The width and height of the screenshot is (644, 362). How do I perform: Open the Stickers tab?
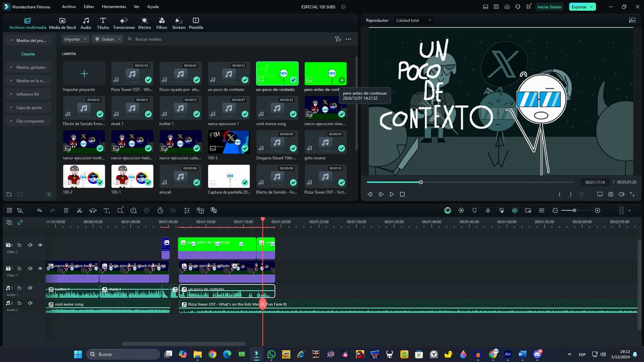pyautogui.click(x=179, y=23)
